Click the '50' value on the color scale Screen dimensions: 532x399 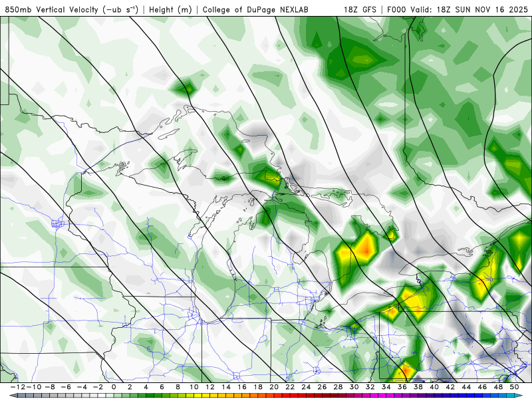[514, 387]
